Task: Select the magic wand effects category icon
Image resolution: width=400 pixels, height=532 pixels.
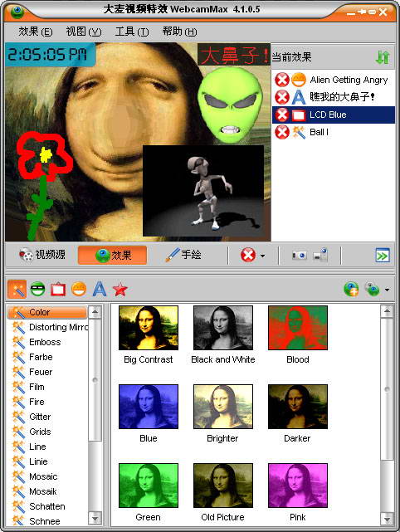Action: click(x=17, y=290)
